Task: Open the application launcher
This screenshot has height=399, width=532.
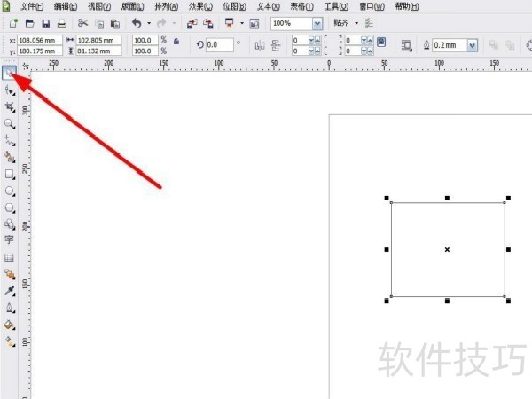Action: (230, 23)
